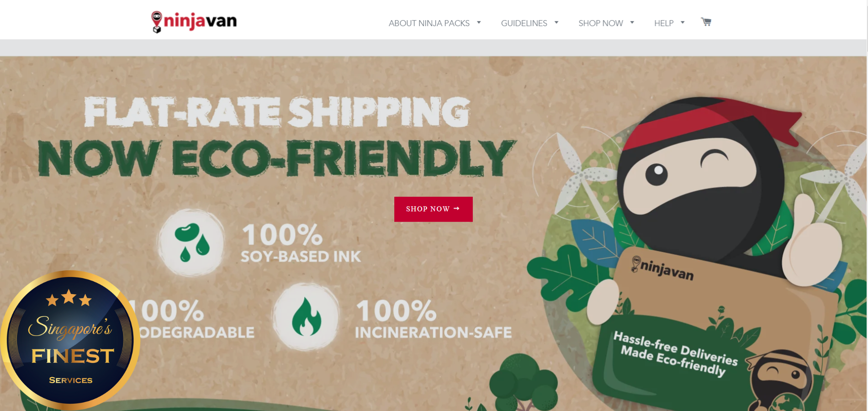Viewport: 868px width, 411px height.
Task: Open the About Ninja Packs menu
Action: pyautogui.click(x=429, y=23)
